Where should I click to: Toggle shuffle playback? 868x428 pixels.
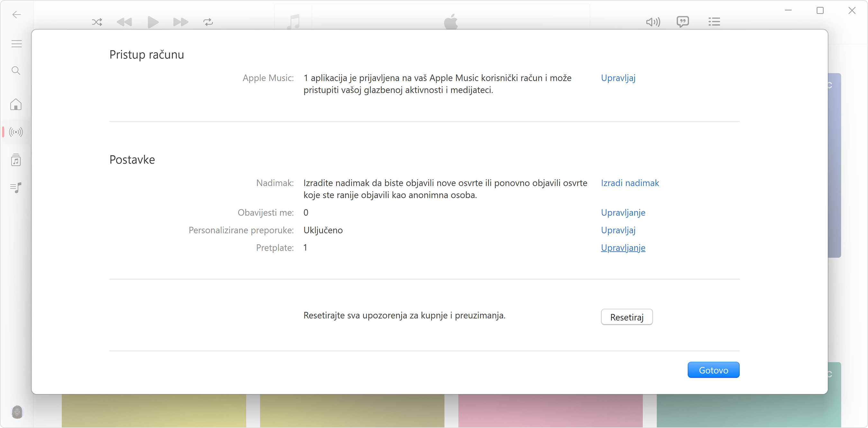pyautogui.click(x=97, y=22)
